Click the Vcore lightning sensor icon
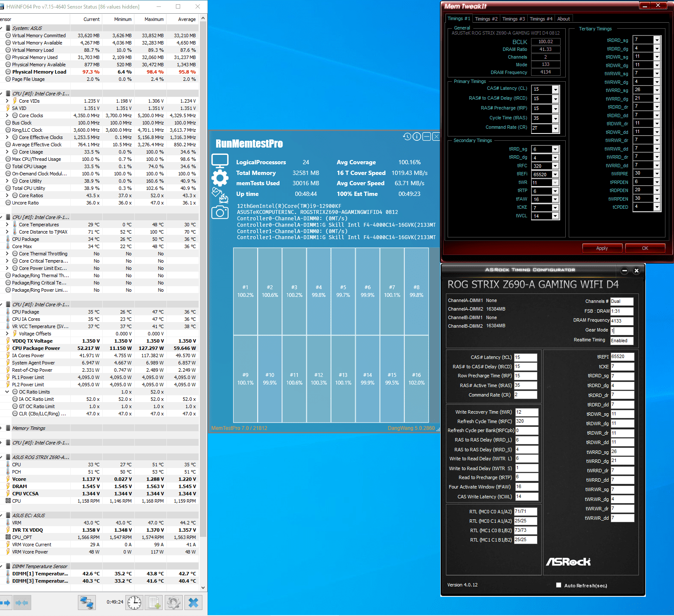Image resolution: width=674 pixels, height=616 pixels. (8, 479)
